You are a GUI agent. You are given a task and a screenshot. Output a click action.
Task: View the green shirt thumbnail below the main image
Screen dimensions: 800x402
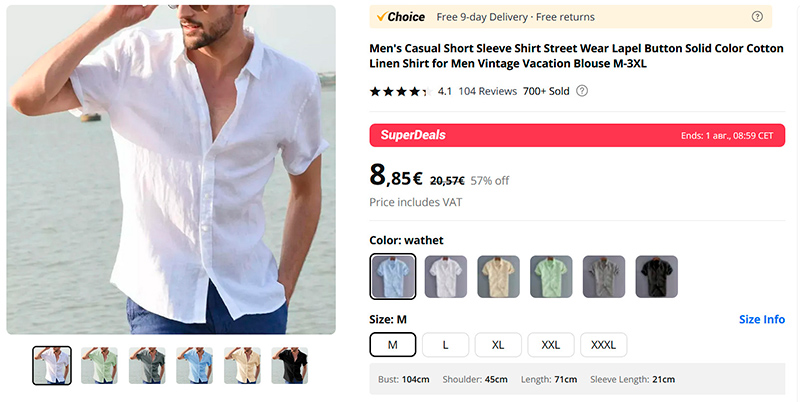tap(100, 365)
